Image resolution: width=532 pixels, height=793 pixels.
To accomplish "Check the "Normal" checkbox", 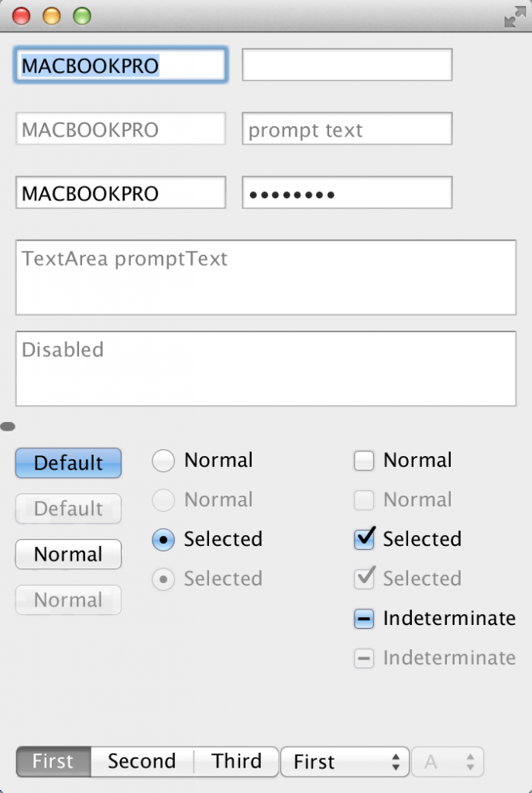I will tap(363, 460).
